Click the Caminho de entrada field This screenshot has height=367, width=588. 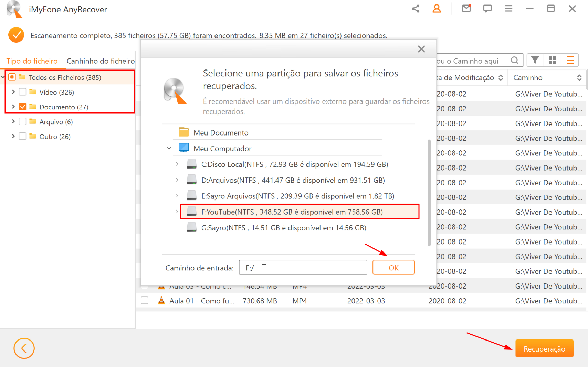(x=303, y=268)
